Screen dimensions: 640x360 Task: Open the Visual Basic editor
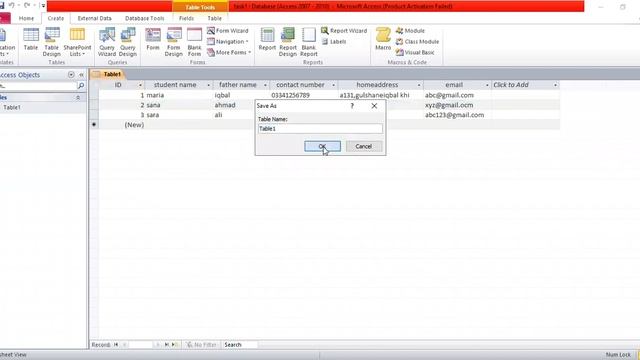tap(415, 52)
